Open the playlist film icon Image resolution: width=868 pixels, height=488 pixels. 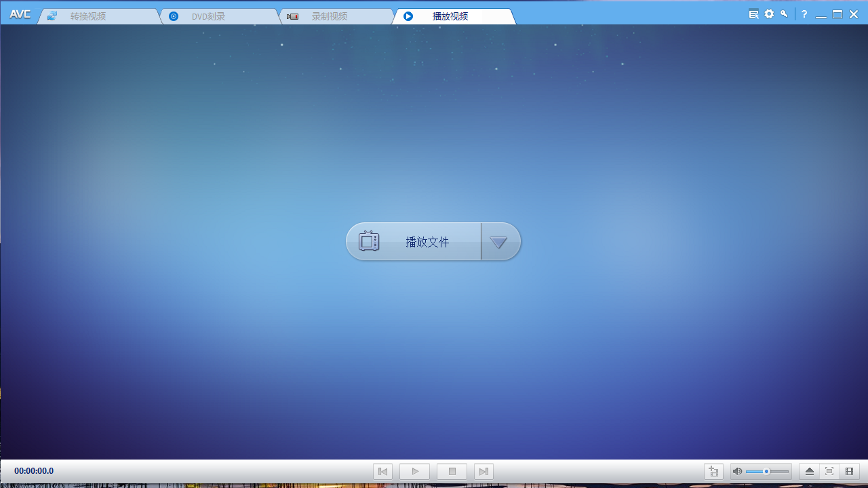[849, 470]
